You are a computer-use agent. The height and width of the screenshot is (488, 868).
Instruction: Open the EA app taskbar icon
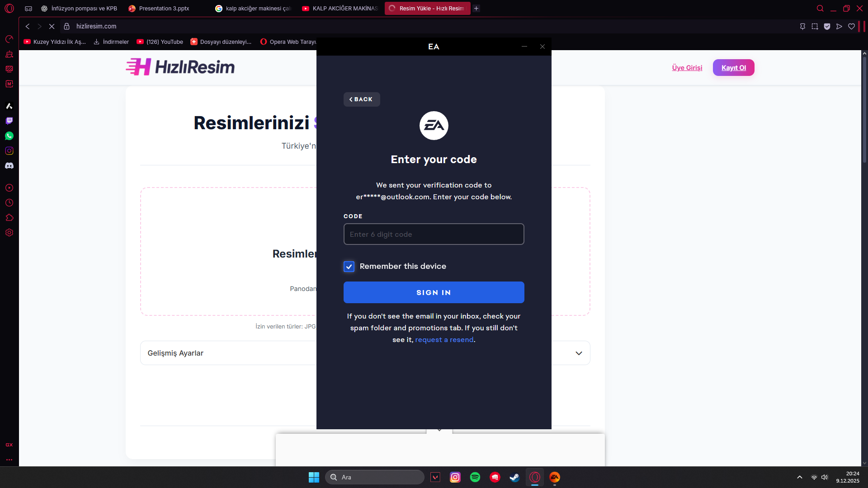coord(555,477)
